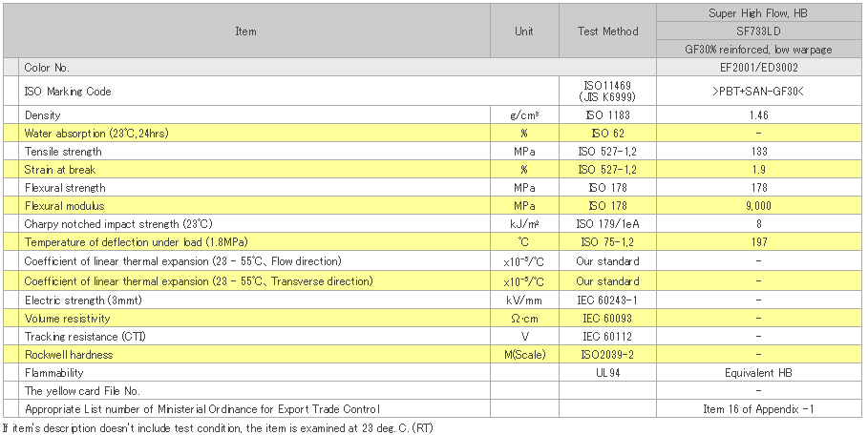This screenshot has width=868, height=435.
Task: Click the IEC 60112 test method cell
Action: [608, 336]
